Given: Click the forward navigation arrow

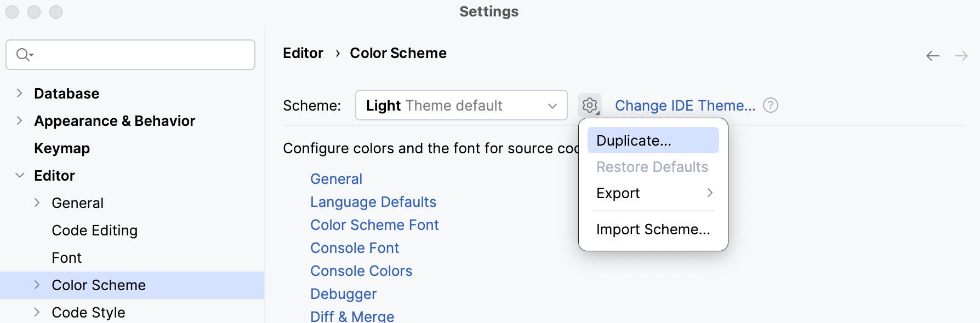Looking at the screenshot, I should pyautogui.click(x=962, y=55).
